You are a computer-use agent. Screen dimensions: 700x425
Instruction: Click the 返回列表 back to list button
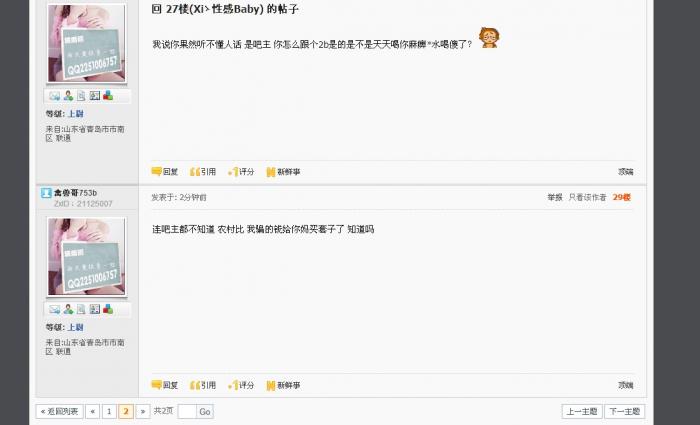coord(59,411)
